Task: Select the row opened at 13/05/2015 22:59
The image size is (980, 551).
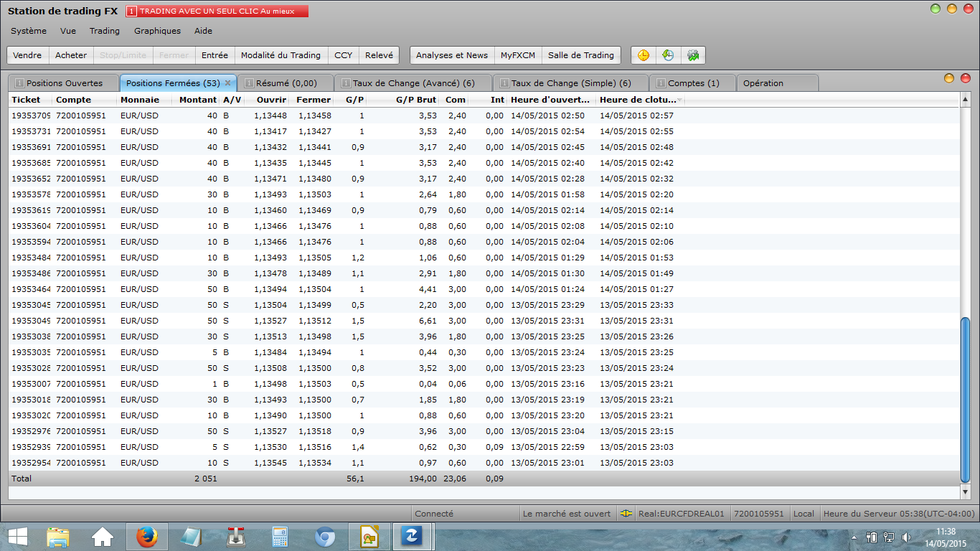Action: coord(484,447)
